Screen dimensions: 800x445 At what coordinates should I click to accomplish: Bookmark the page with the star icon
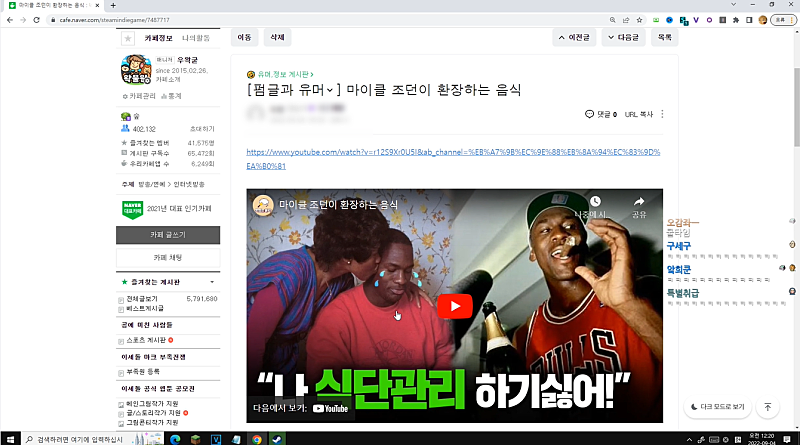click(639, 20)
